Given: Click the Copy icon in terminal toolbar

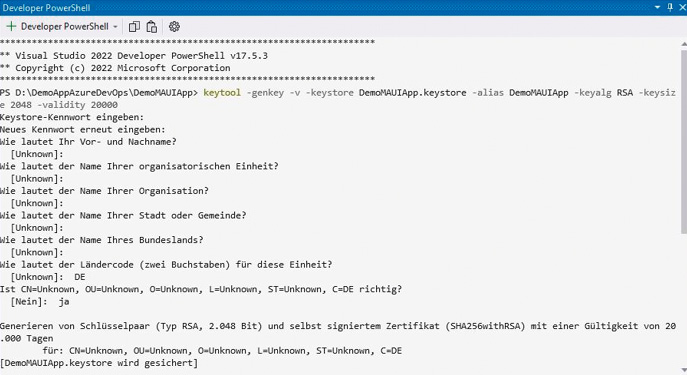Looking at the screenshot, I should (134, 27).
